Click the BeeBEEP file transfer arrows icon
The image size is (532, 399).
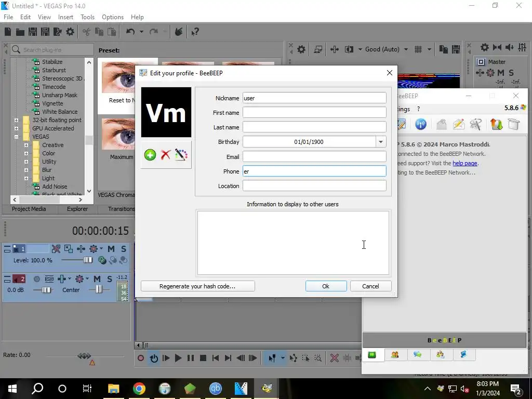coord(496,124)
